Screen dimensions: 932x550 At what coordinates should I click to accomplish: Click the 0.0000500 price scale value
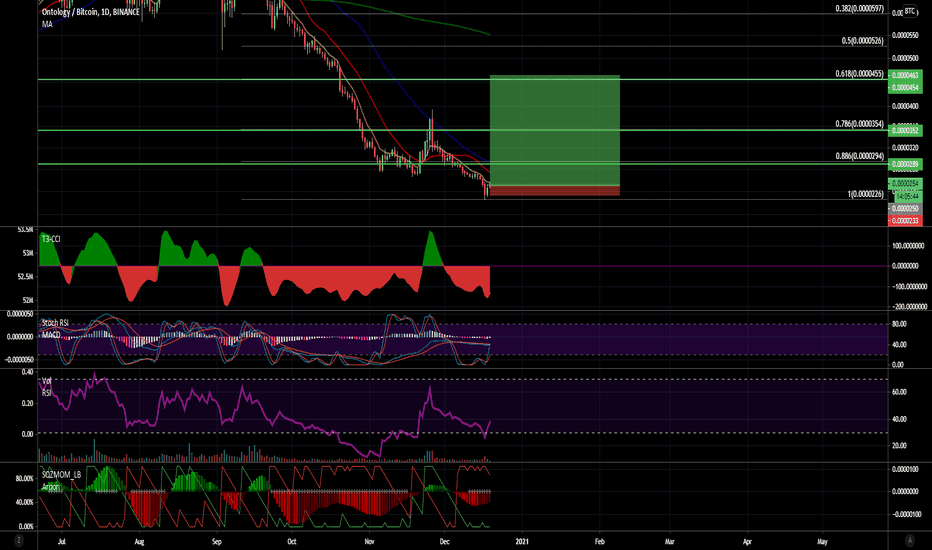(x=905, y=58)
